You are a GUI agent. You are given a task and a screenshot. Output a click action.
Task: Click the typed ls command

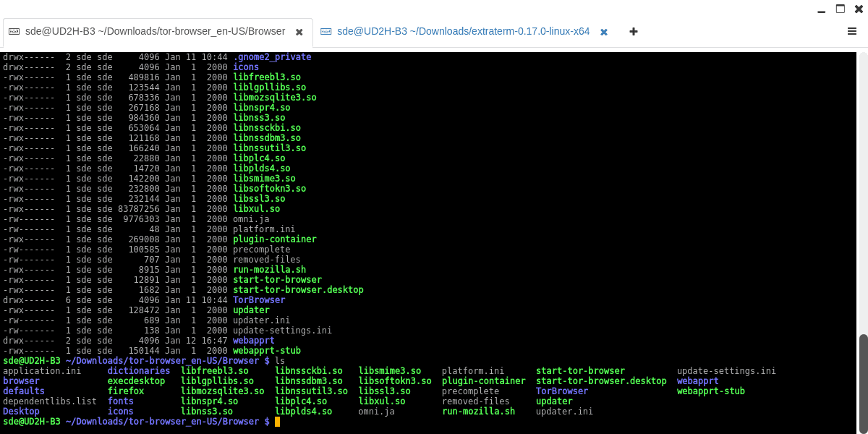point(280,361)
